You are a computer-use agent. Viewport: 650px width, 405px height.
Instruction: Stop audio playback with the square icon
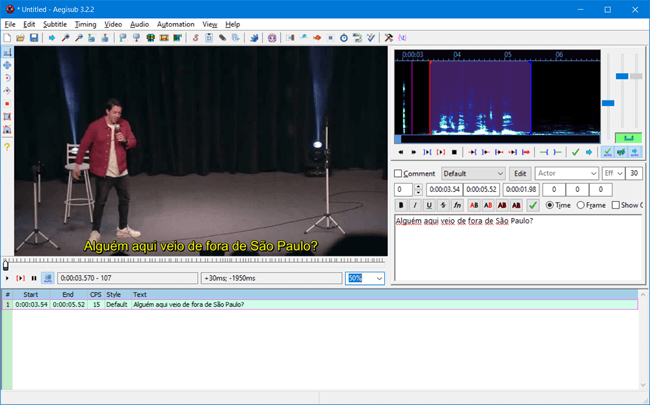click(454, 152)
